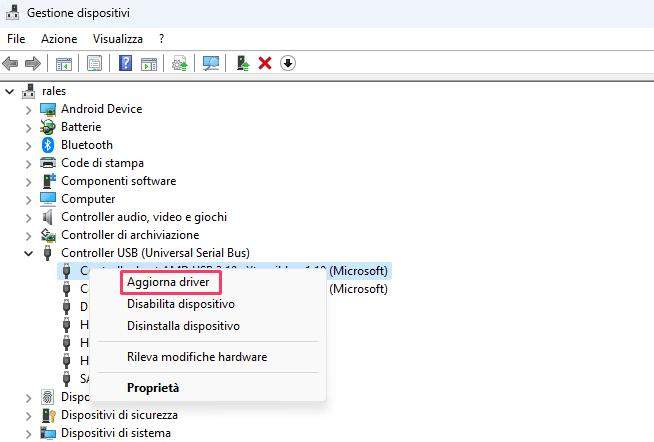Viewport: 654px width, 442px height.
Task: Expand the Bluetooth node
Action: tap(28, 146)
